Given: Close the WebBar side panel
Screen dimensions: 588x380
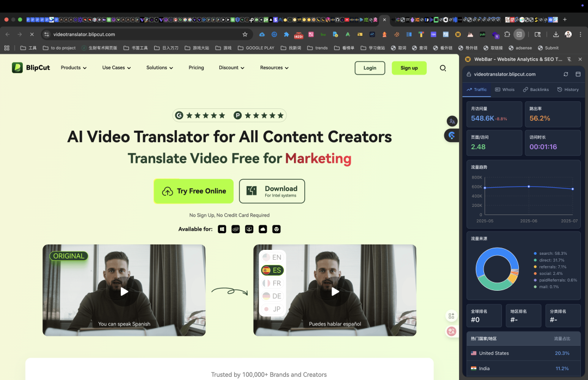Looking at the screenshot, I should 580,59.
